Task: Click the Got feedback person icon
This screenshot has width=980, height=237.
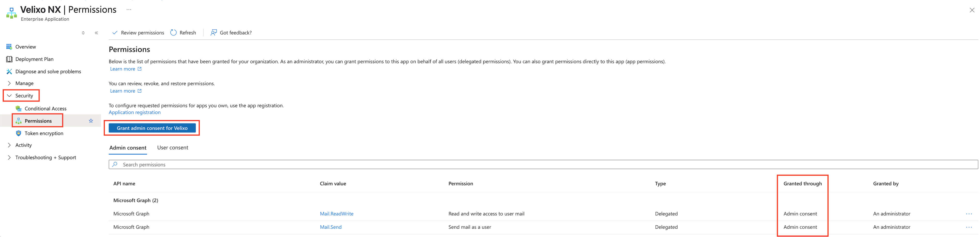Action: click(x=214, y=33)
